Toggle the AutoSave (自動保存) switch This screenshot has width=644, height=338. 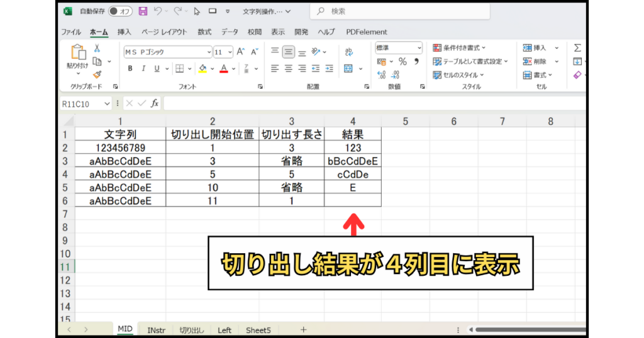[119, 11]
